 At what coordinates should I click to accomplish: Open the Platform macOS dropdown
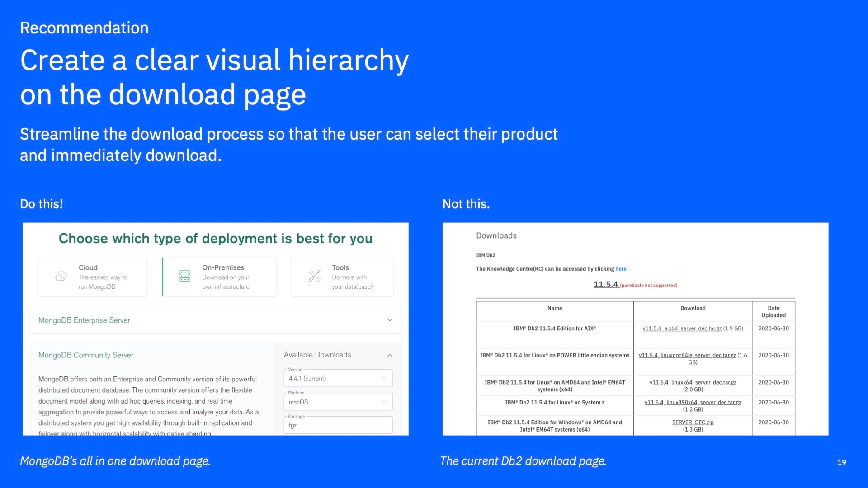coord(338,402)
